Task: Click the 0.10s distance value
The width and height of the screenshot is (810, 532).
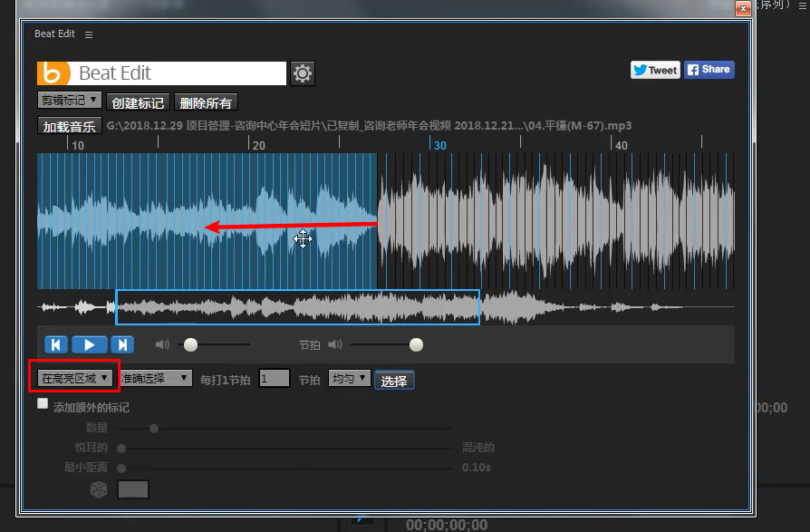Action: [x=477, y=468]
